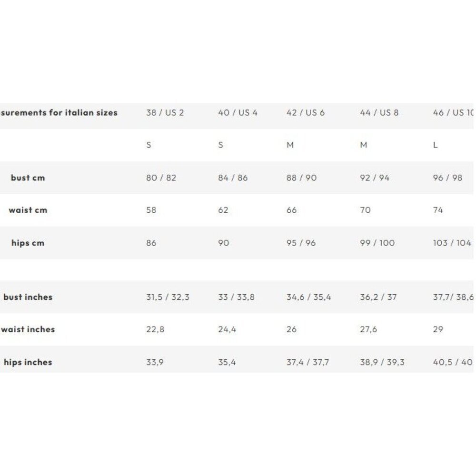Click the waist inches value 27,6

point(368,329)
